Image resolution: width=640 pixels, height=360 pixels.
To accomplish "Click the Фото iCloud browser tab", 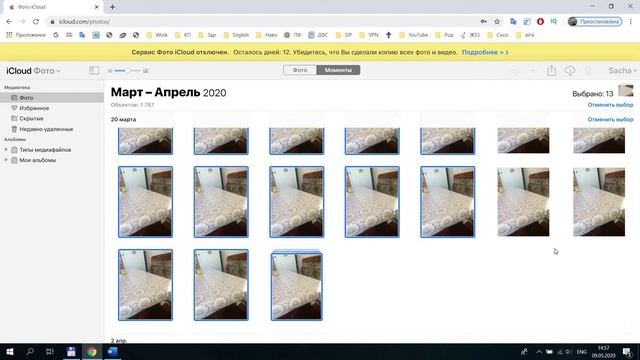I will tap(53, 7).
